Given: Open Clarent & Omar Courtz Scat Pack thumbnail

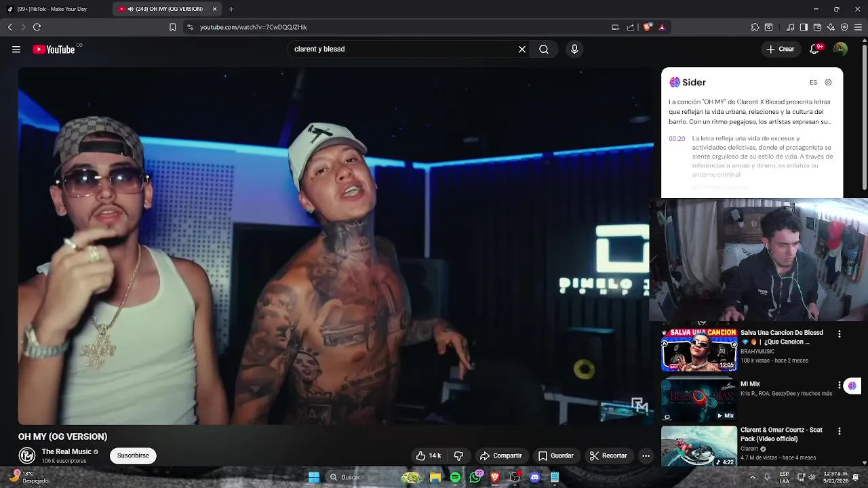Looking at the screenshot, I should tap(699, 446).
